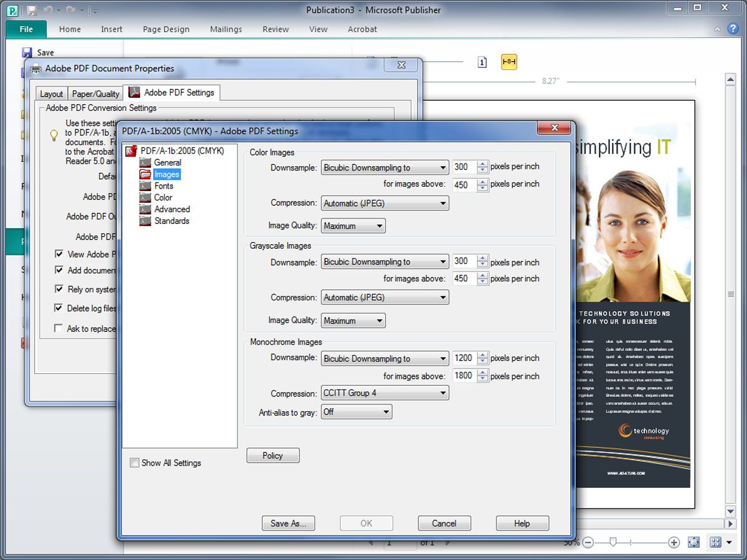Open the multiple pages view dropdown arrow
The height and width of the screenshot is (560, 747).
[x=729, y=543]
